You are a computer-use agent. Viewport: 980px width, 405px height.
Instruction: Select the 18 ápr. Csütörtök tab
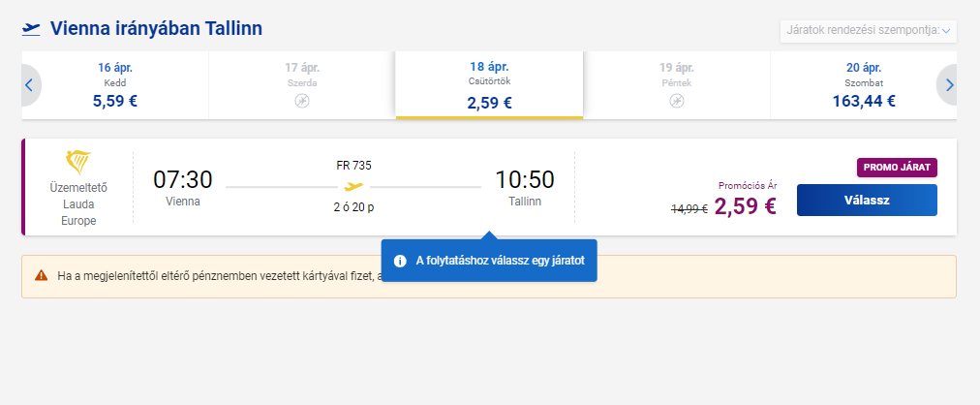coord(489,84)
